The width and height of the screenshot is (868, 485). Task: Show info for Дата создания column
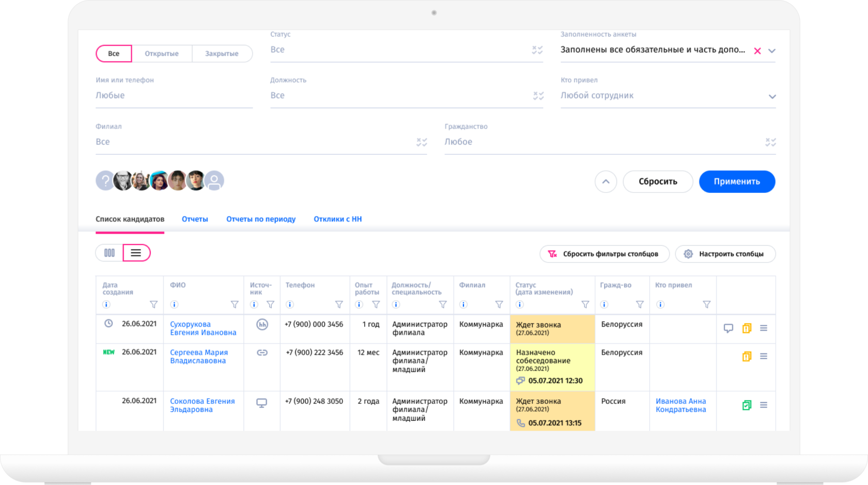[x=106, y=305]
